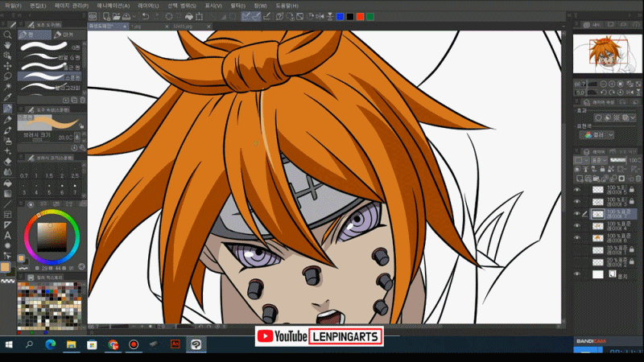Click the Fill paint bucket command bar icon
Image resolution: width=644 pixels, height=362 pixels.
[x=189, y=16]
